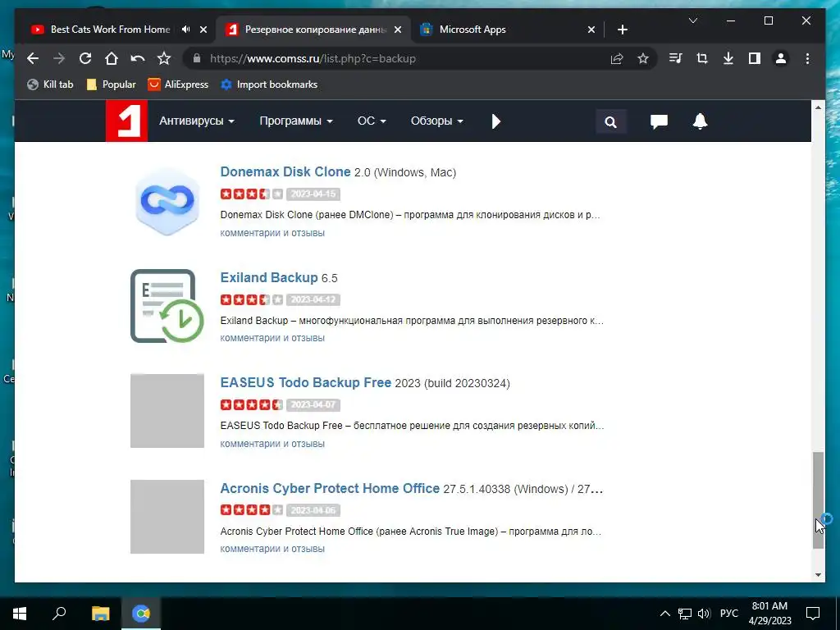Go back with the browser back arrow
840x630 pixels.
click(x=33, y=58)
